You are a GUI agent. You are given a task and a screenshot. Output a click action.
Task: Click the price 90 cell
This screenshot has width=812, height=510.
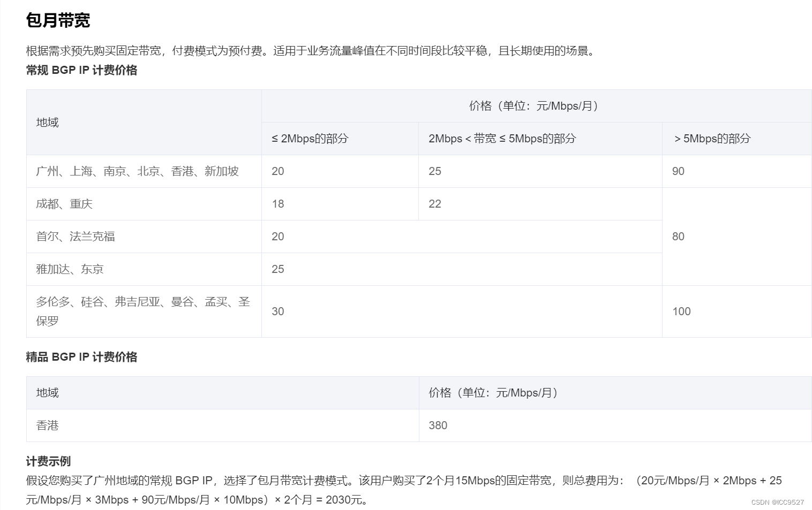[x=737, y=171]
